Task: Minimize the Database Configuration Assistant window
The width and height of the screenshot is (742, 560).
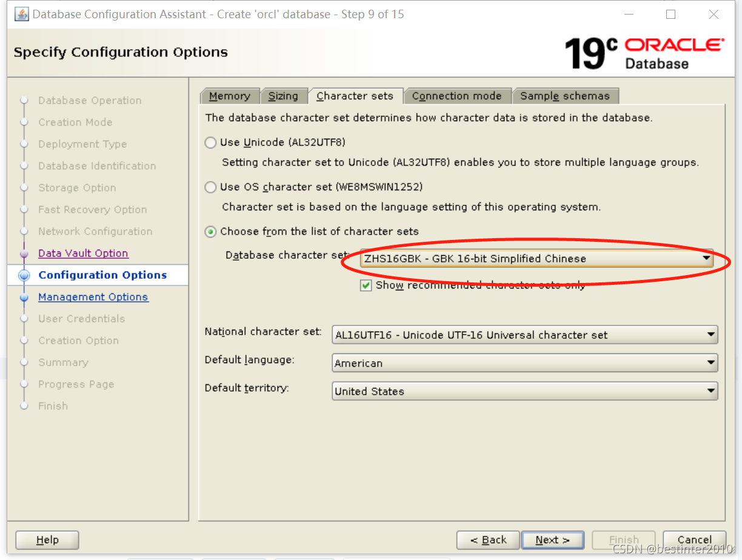Action: click(x=628, y=14)
